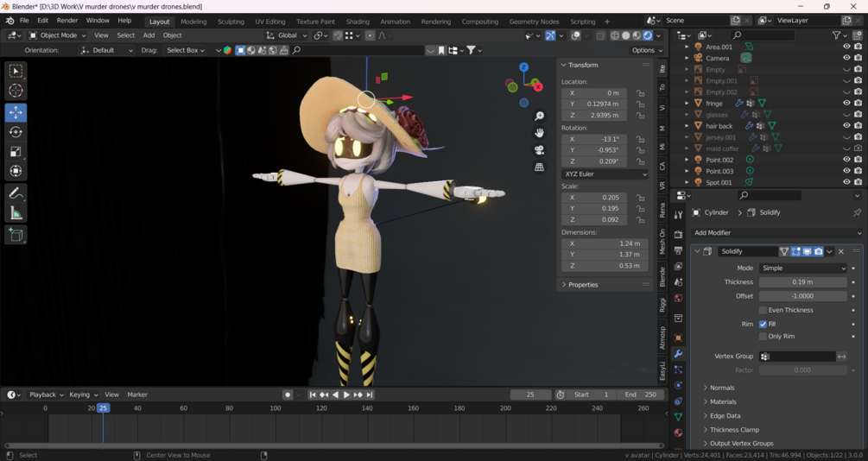Open the Global transform orientation dropdown
868x461 pixels.
pos(286,35)
